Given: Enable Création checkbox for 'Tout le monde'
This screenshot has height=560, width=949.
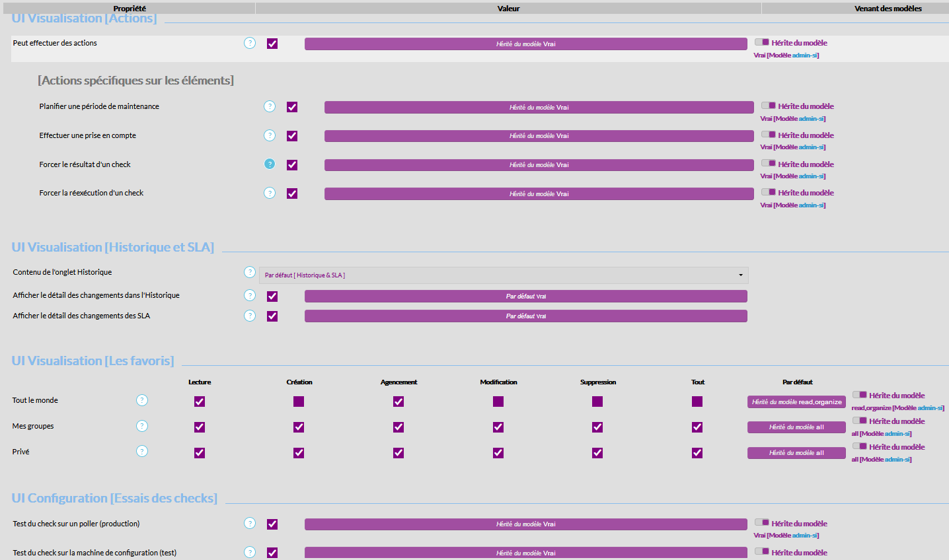Looking at the screenshot, I should coord(299,402).
